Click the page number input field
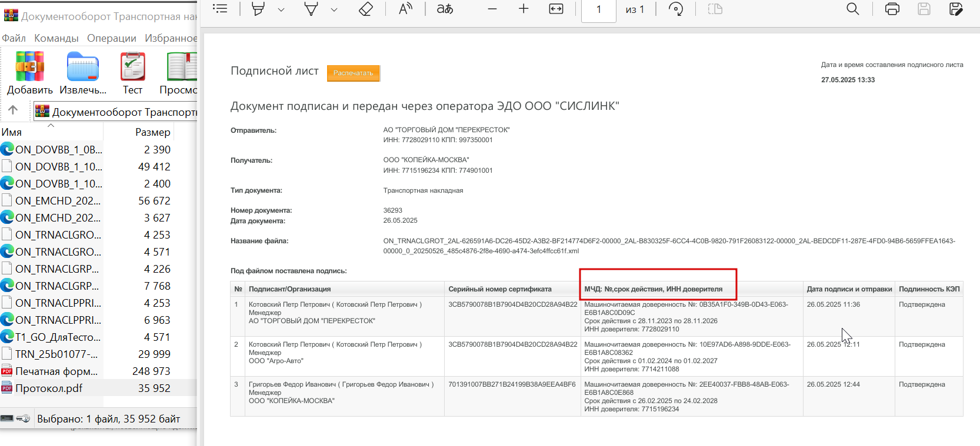The image size is (980, 446). [x=599, y=10]
